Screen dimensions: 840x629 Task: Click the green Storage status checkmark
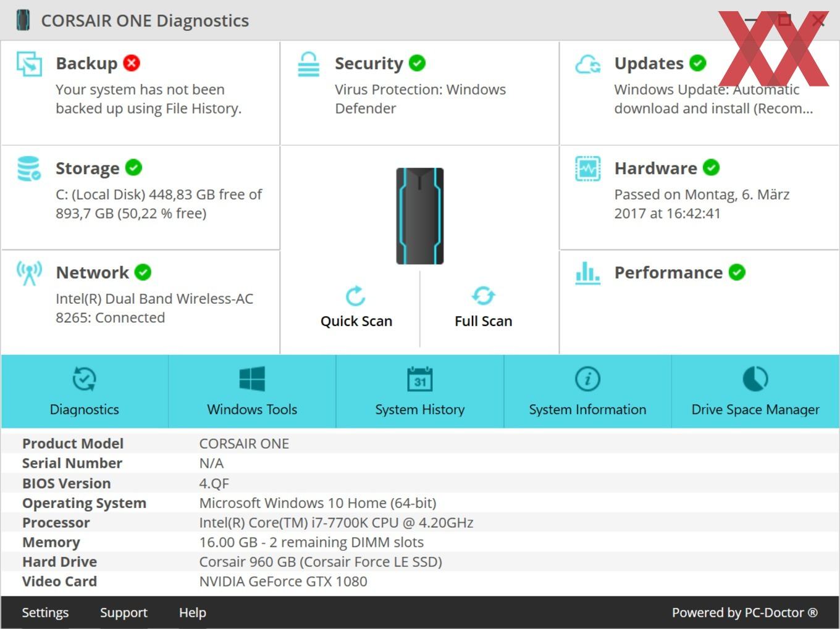click(134, 167)
